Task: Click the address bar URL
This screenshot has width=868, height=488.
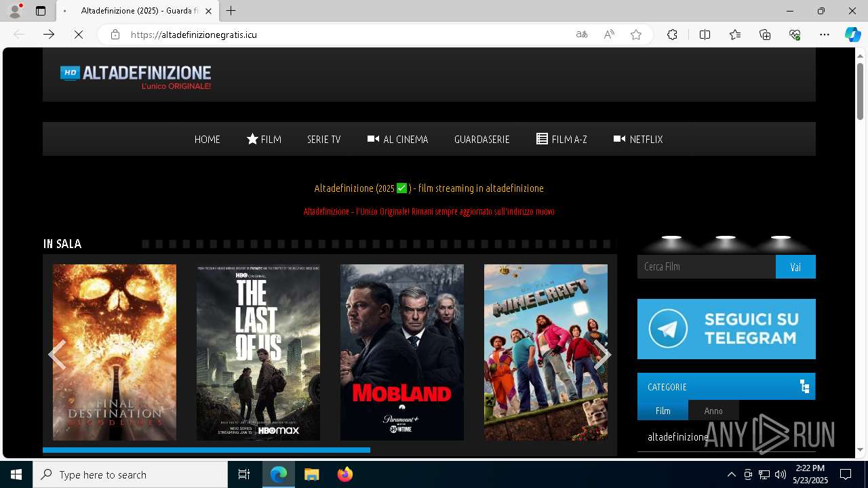Action: click(194, 35)
